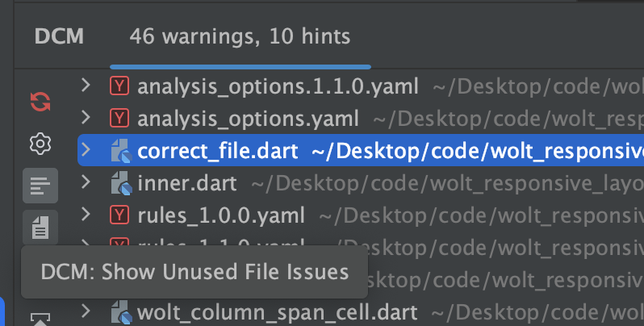Toggle Show Unused File Issues button
Screen dimensions: 644x326
[40, 228]
